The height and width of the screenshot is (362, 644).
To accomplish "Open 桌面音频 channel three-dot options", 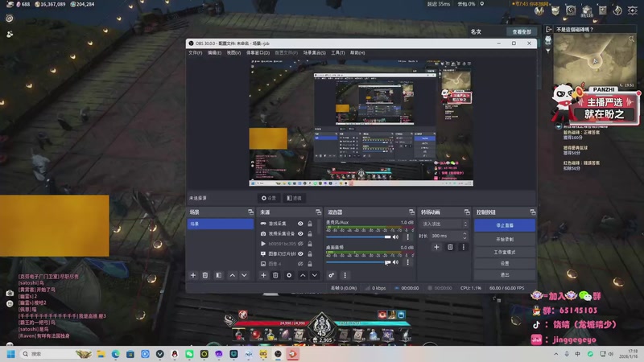I will click(x=408, y=262).
